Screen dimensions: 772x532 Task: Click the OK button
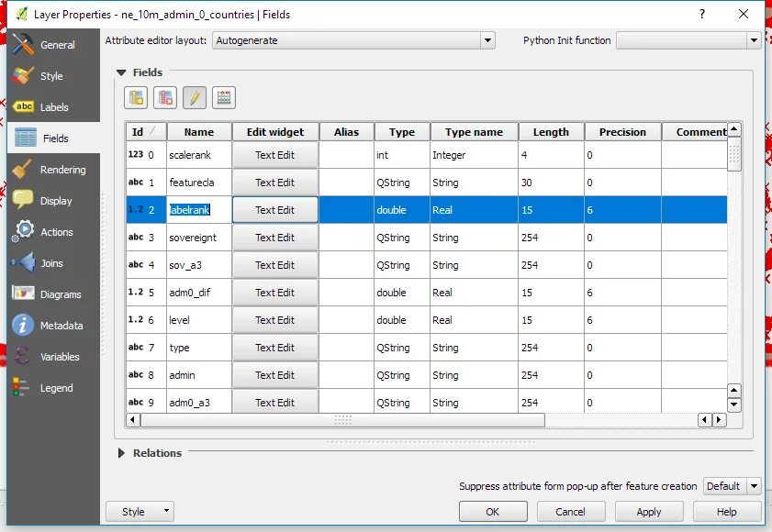tap(493, 511)
